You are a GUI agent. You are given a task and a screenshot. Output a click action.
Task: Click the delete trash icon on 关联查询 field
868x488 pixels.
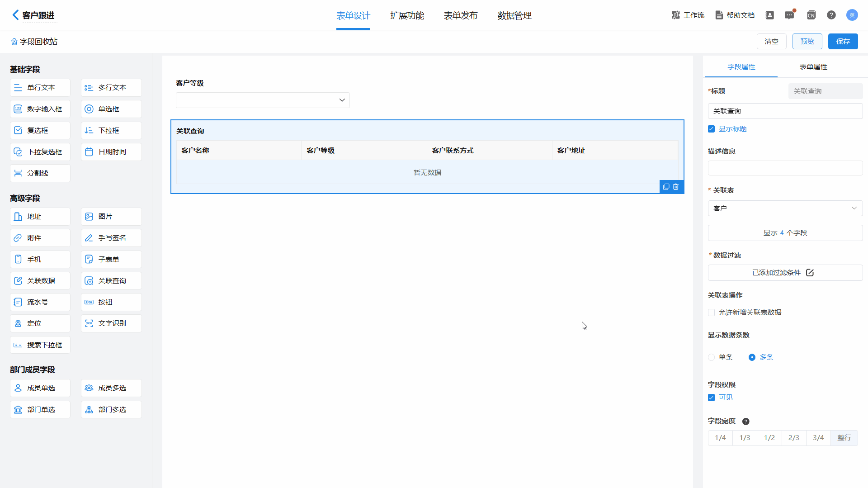coord(676,187)
